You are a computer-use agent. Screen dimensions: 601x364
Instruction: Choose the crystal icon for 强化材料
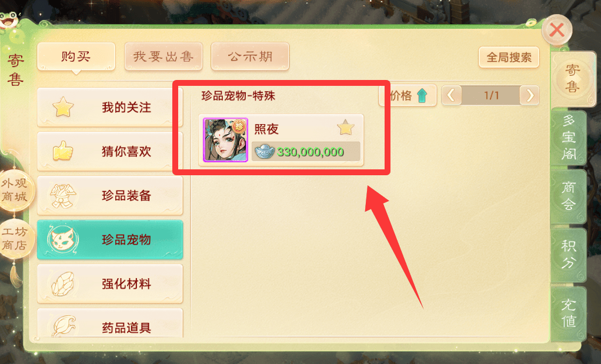point(62,284)
